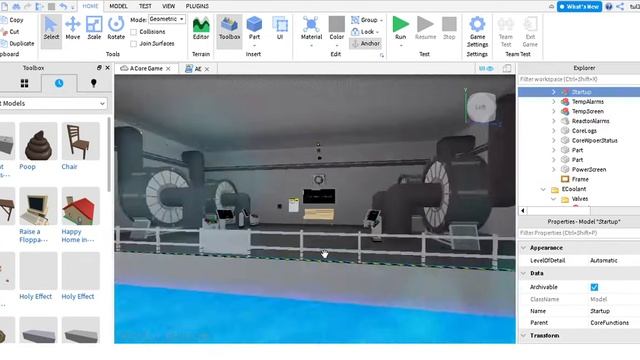This screenshot has height=360, width=640.
Task: Activate the Scale tool
Action: pyautogui.click(x=94, y=29)
